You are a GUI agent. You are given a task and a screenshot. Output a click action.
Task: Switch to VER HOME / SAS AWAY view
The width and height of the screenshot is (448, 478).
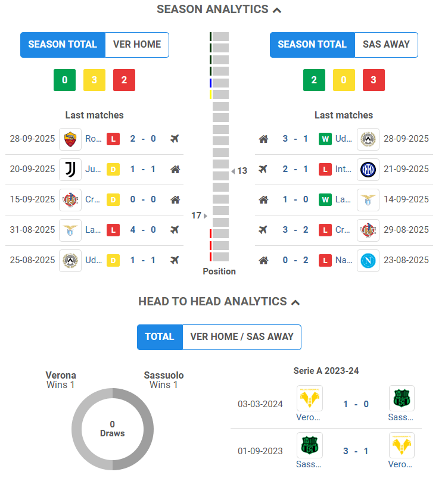pos(242,337)
